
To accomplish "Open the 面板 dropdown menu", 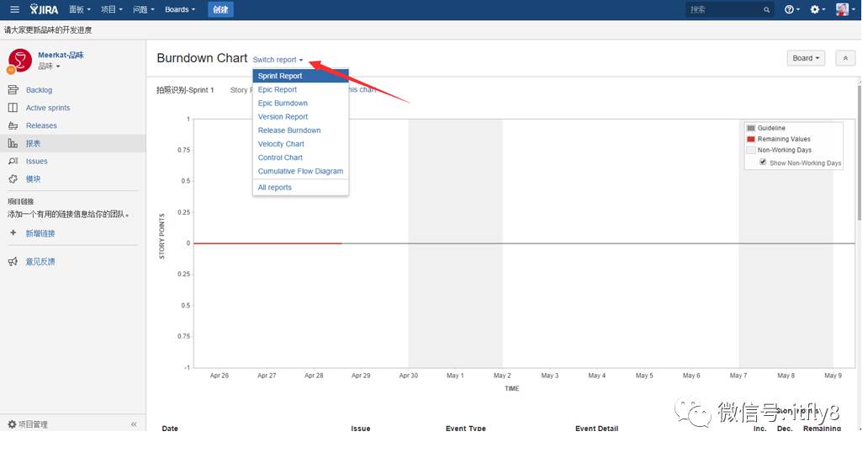I will pyautogui.click(x=80, y=9).
